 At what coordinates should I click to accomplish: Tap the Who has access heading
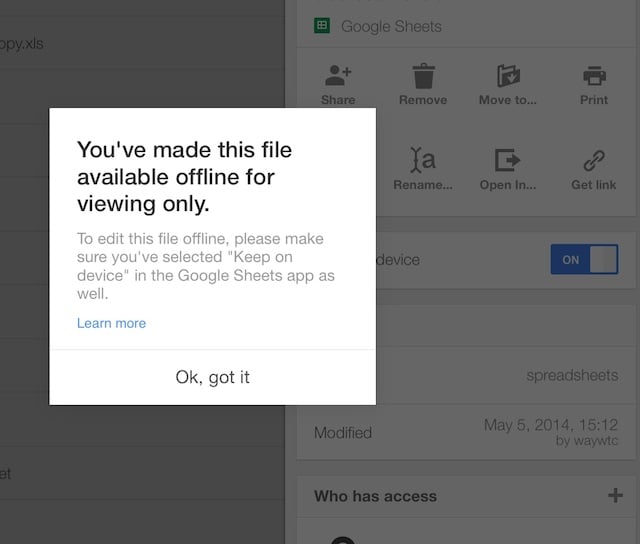[376, 496]
